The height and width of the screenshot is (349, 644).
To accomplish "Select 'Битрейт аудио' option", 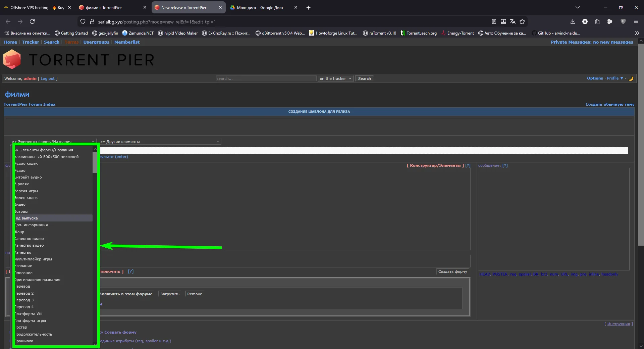I will coord(53,177).
